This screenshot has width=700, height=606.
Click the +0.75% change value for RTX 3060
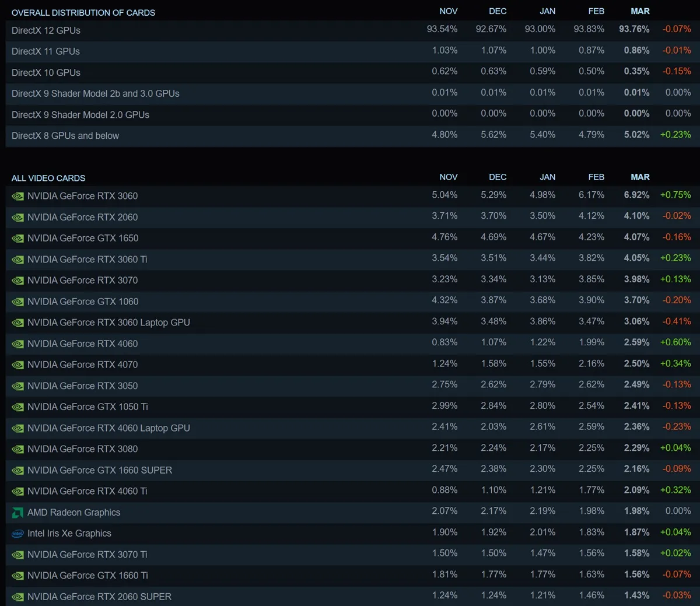click(675, 195)
